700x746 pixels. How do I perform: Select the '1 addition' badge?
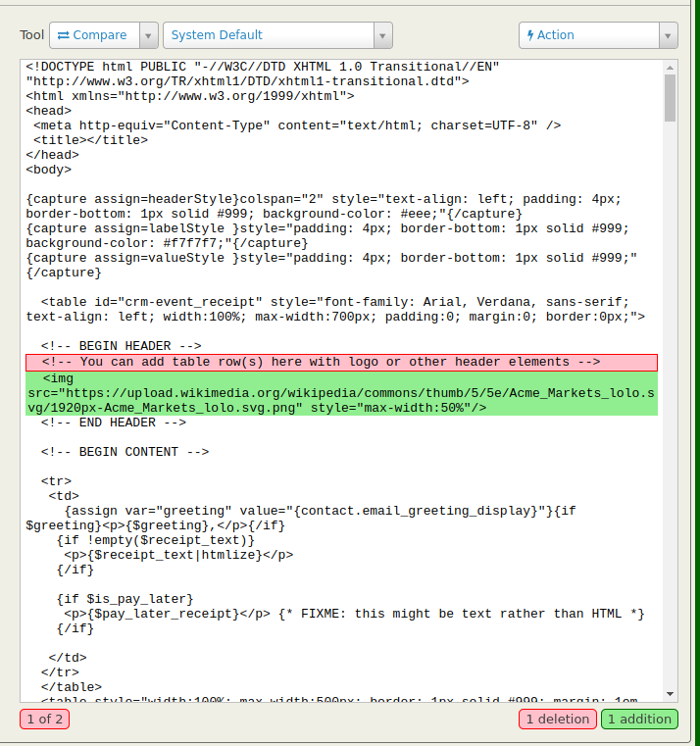[x=638, y=719]
